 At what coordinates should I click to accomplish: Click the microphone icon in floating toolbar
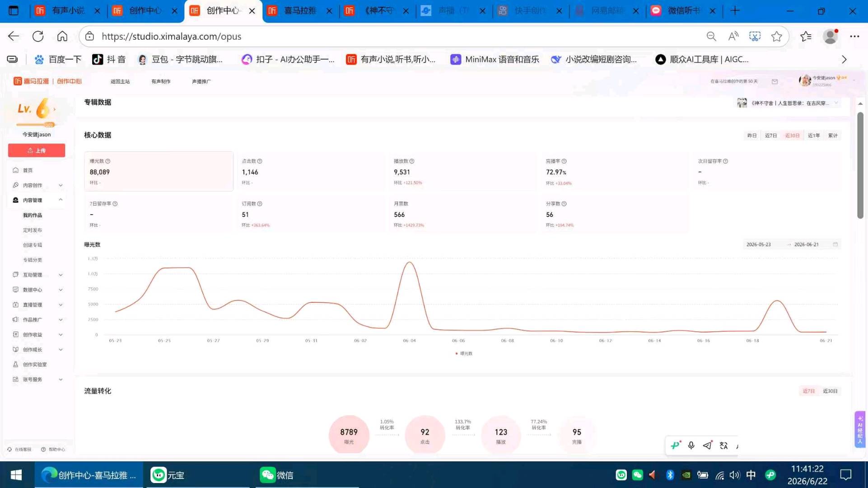(691, 446)
